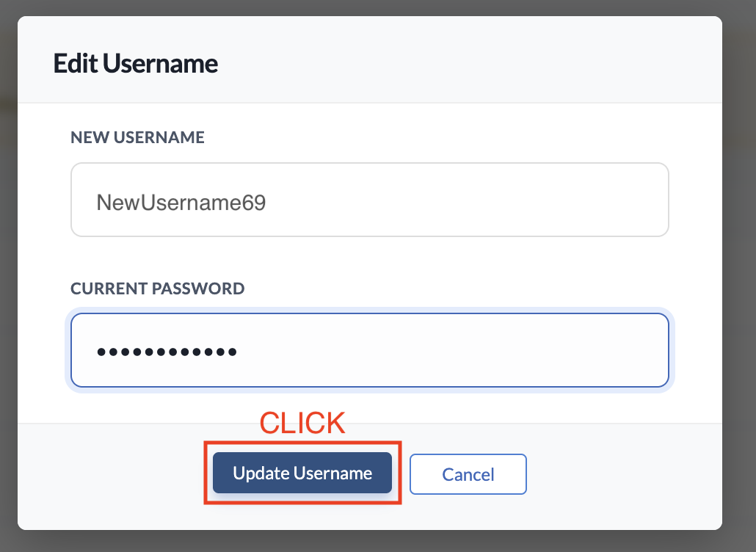Click the Update Username button
Screen dimensions: 756x552
coord(302,473)
